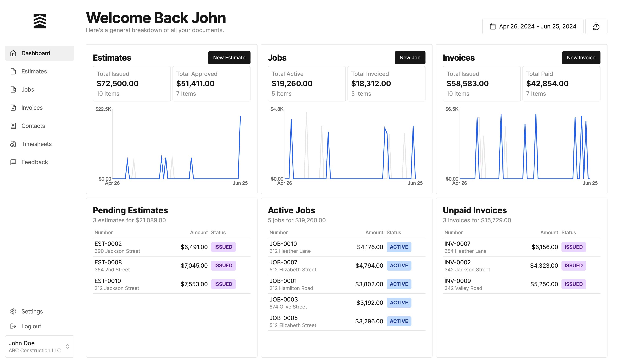Open estimate EST-0002 row
Viewport: 624px width, 364px height.
click(172, 247)
